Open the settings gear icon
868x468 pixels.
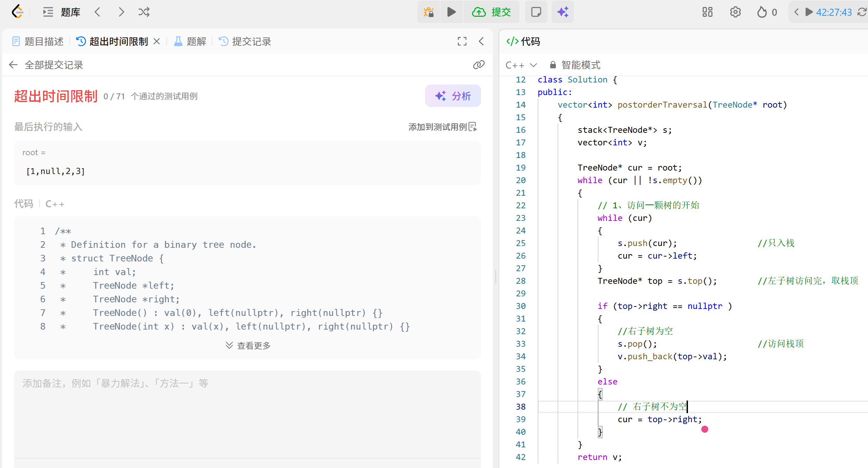pos(735,12)
